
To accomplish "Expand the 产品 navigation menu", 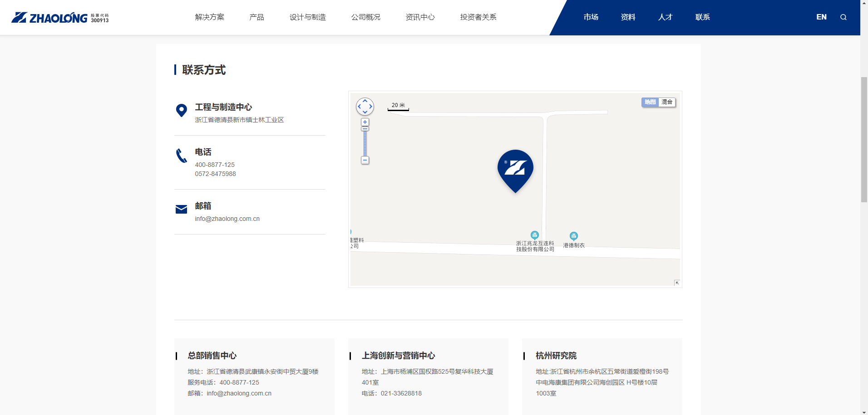I will (x=256, y=17).
